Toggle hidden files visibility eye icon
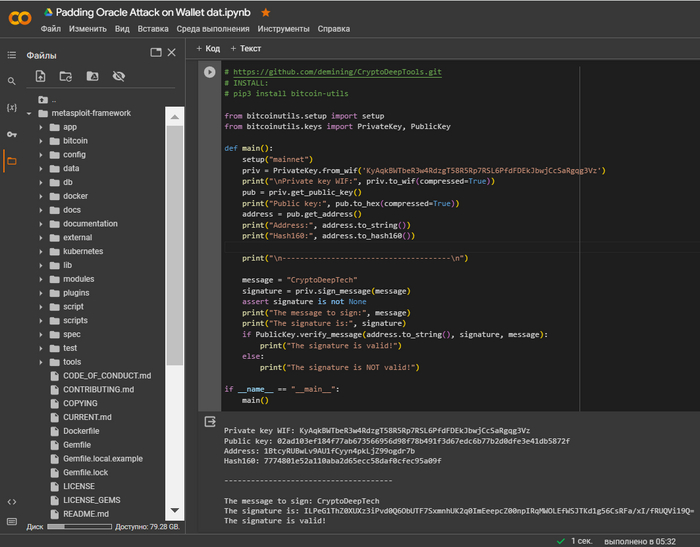This screenshot has width=700, height=547. point(119,76)
